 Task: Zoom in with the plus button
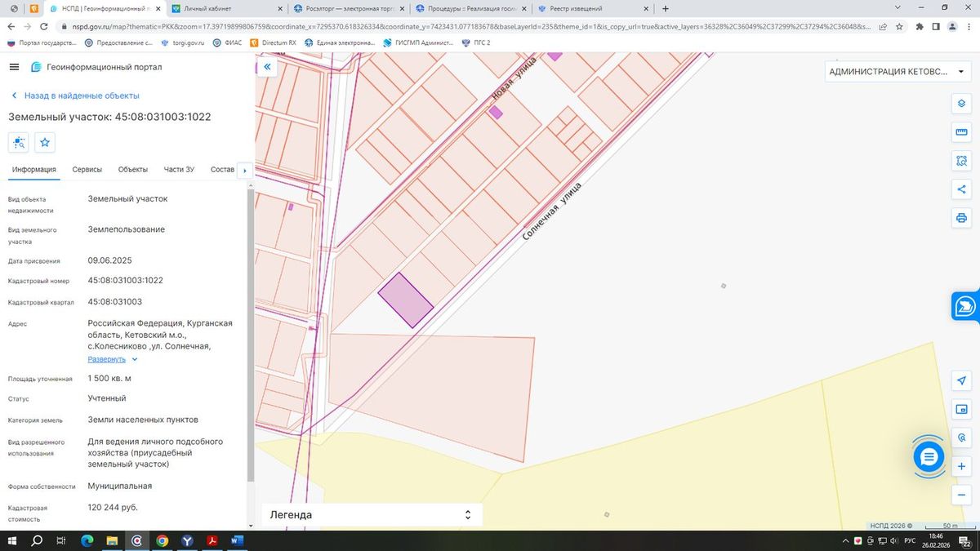(961, 466)
